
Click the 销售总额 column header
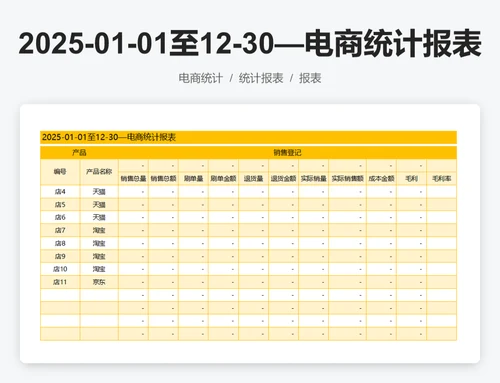(x=163, y=179)
